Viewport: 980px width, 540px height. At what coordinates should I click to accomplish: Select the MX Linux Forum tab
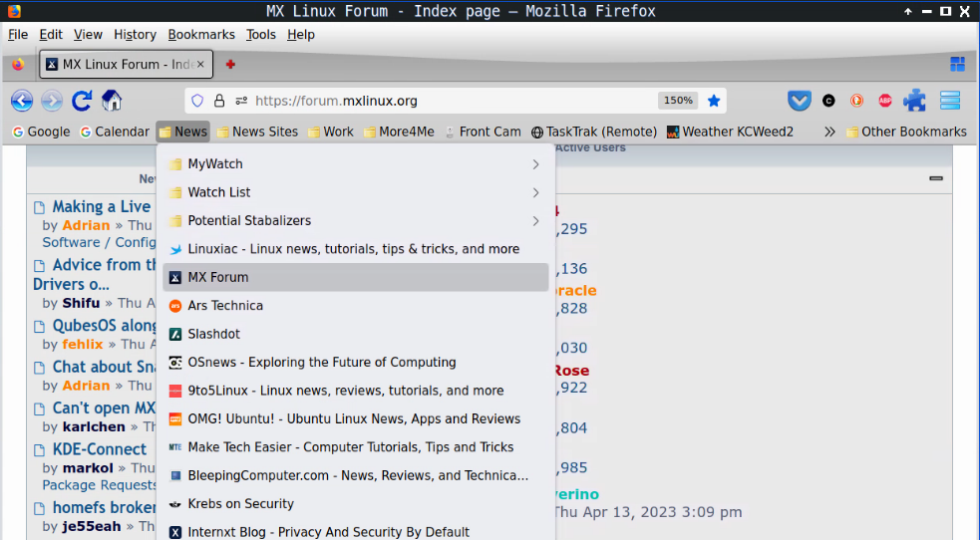[127, 65]
